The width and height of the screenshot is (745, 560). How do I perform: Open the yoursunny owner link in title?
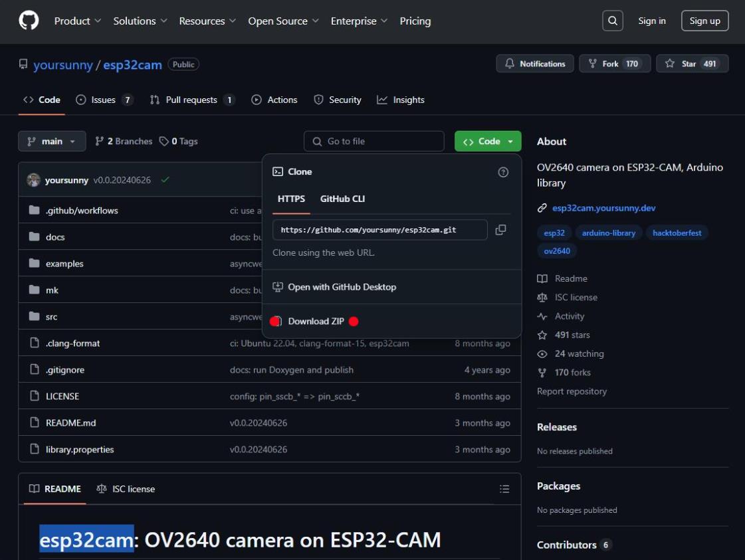pos(62,64)
